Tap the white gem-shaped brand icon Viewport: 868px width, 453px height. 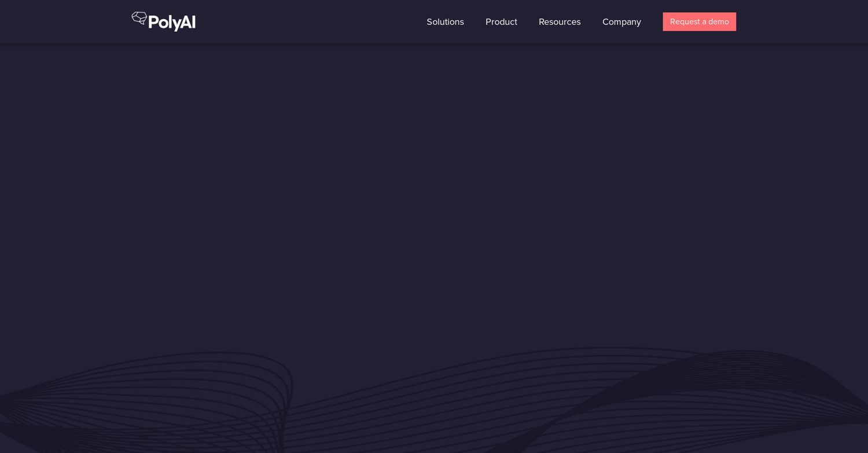pyautogui.click(x=139, y=18)
